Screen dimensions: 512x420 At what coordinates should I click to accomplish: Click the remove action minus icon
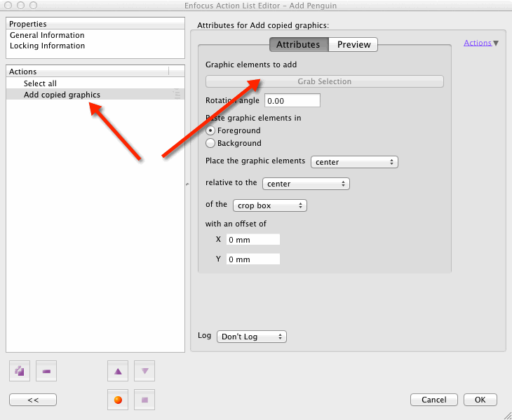pyautogui.click(x=46, y=371)
